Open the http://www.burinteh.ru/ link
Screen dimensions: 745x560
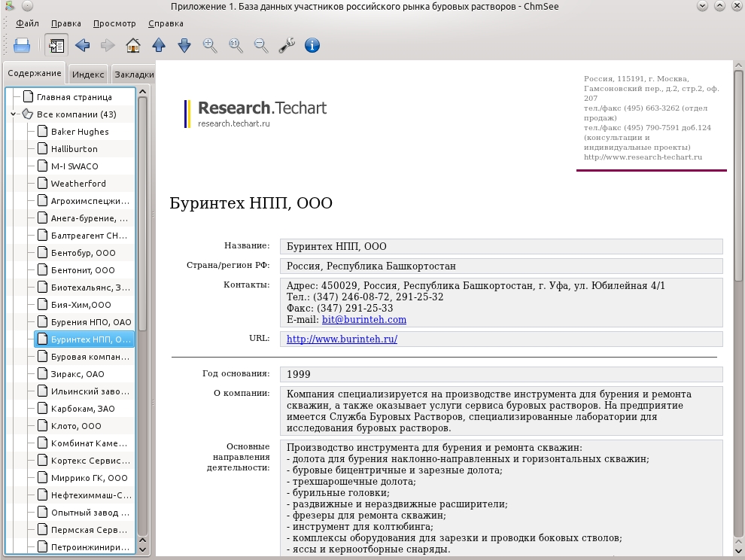click(342, 339)
